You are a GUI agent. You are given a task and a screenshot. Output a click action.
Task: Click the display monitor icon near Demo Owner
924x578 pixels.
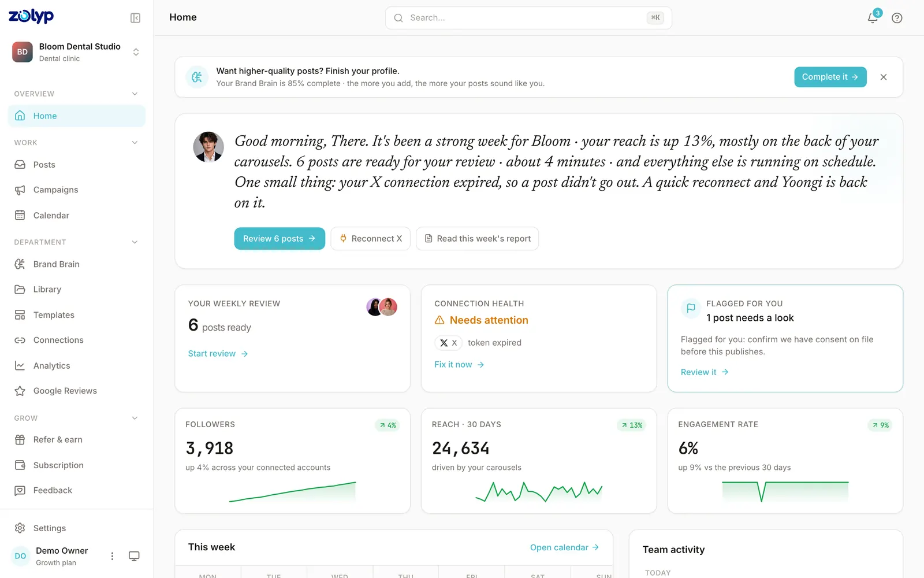pyautogui.click(x=134, y=556)
